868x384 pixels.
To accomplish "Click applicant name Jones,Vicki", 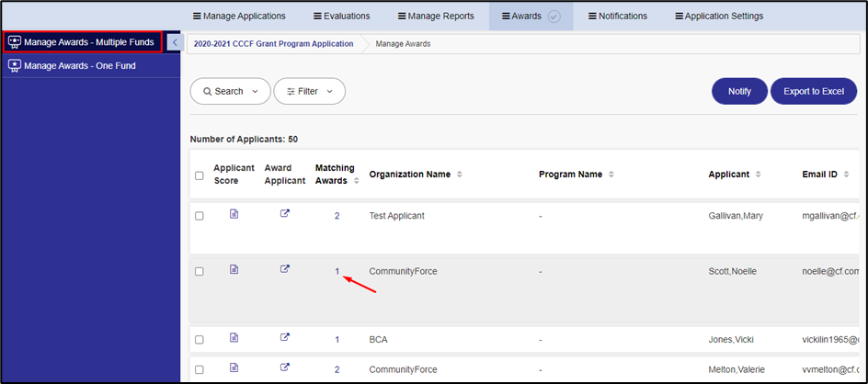I will click(x=731, y=340).
